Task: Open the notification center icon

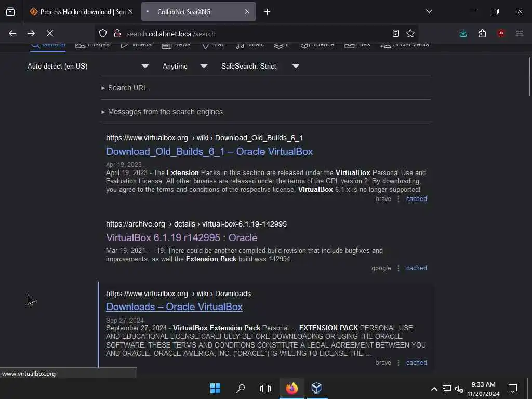Action: (x=512, y=388)
